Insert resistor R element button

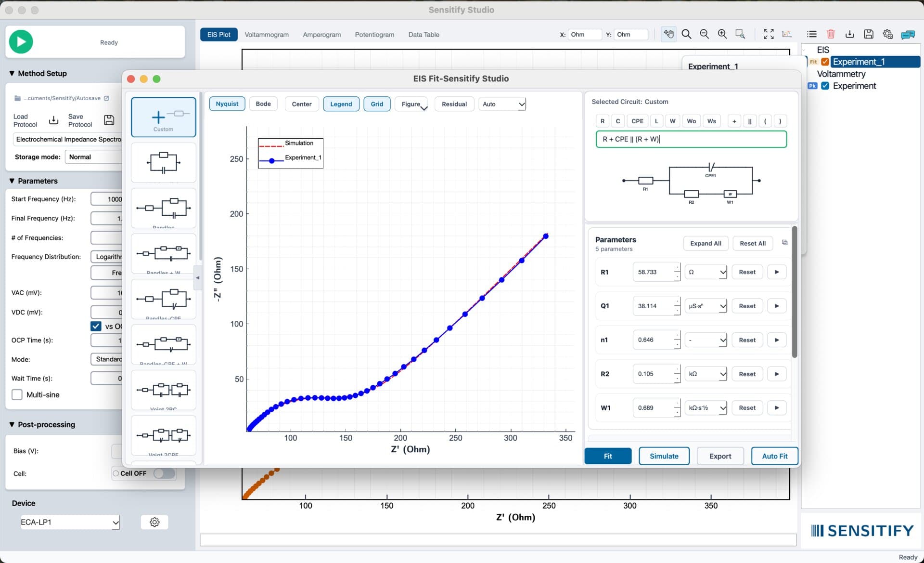click(x=602, y=121)
